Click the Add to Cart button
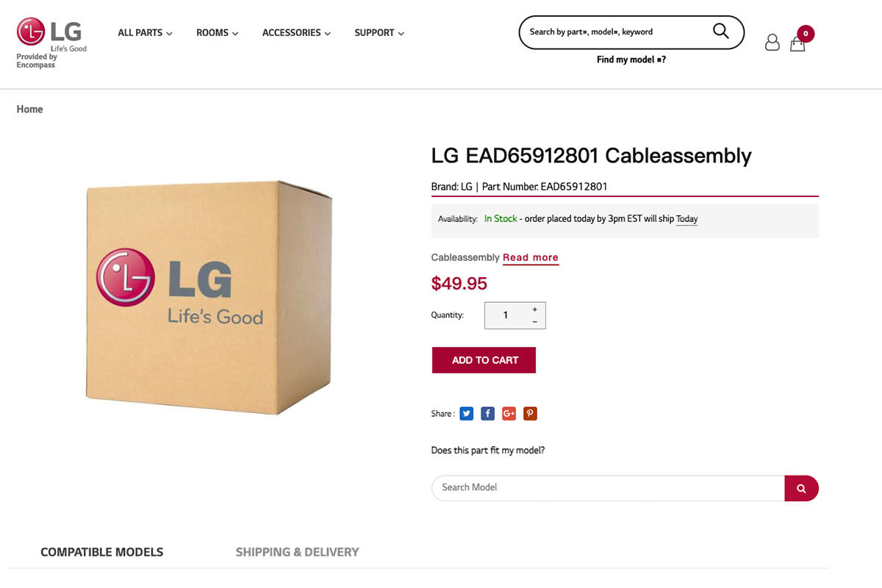Viewport: 882px width, 588px height. click(484, 360)
